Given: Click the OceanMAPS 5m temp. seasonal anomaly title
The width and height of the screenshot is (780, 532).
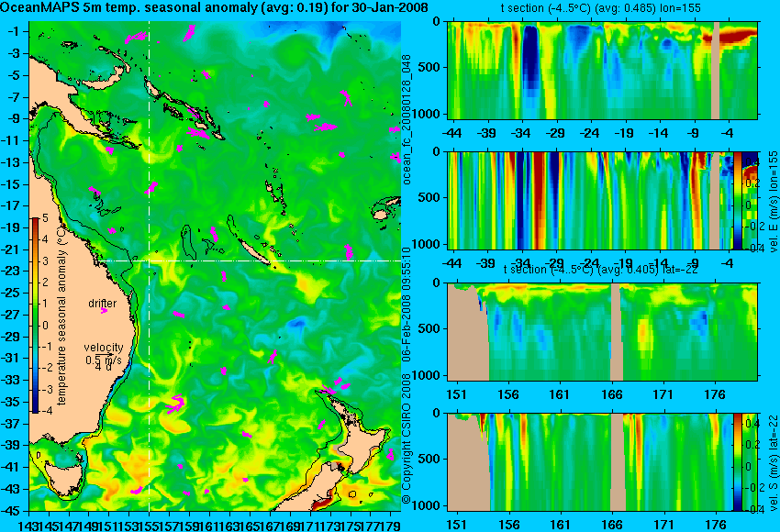Looking at the screenshot, I should [214, 8].
